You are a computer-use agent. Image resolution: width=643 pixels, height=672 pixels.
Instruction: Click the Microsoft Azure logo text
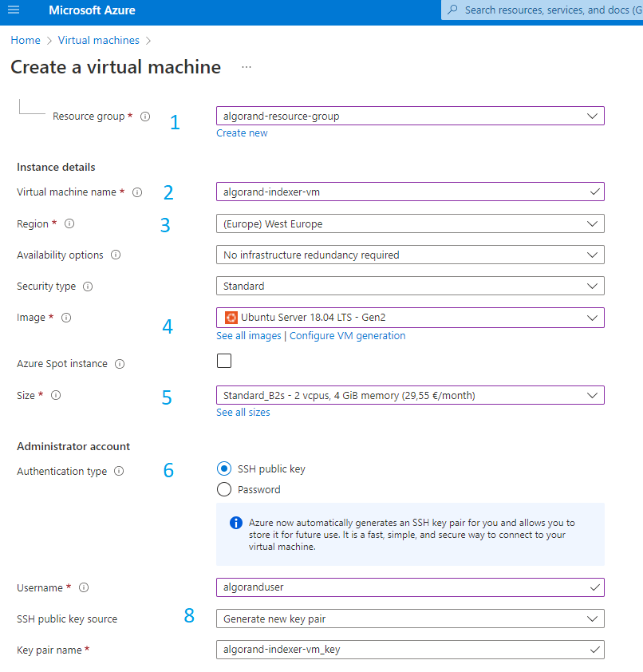point(92,10)
